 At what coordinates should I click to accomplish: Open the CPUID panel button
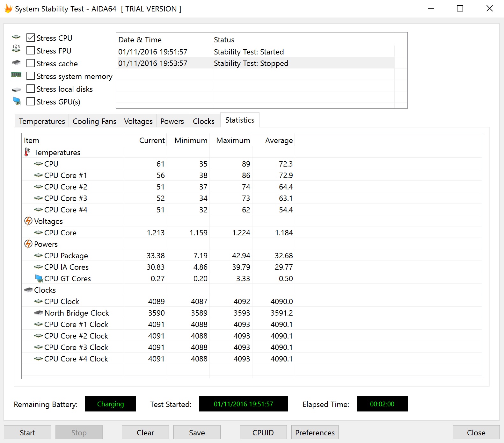tap(263, 432)
